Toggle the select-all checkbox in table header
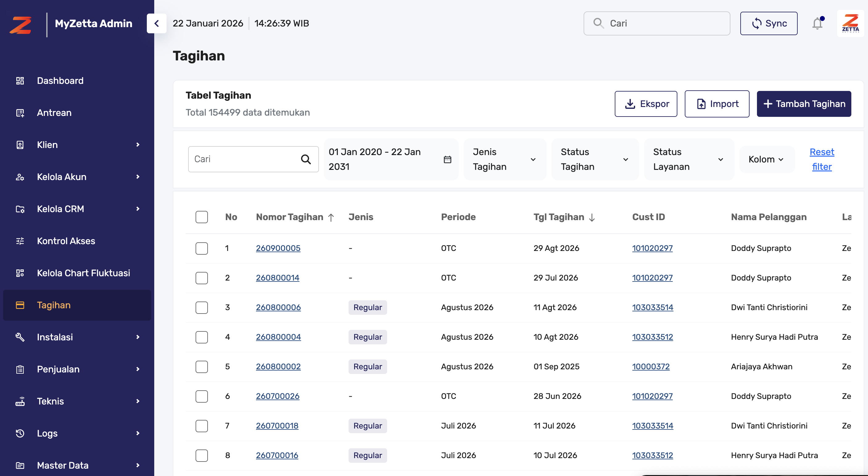Viewport: 868px width, 476px height. coord(201,217)
